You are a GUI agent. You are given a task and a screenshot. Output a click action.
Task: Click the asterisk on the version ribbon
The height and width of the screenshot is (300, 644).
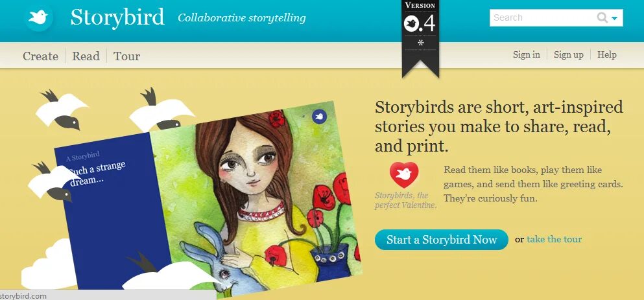pyautogui.click(x=420, y=43)
